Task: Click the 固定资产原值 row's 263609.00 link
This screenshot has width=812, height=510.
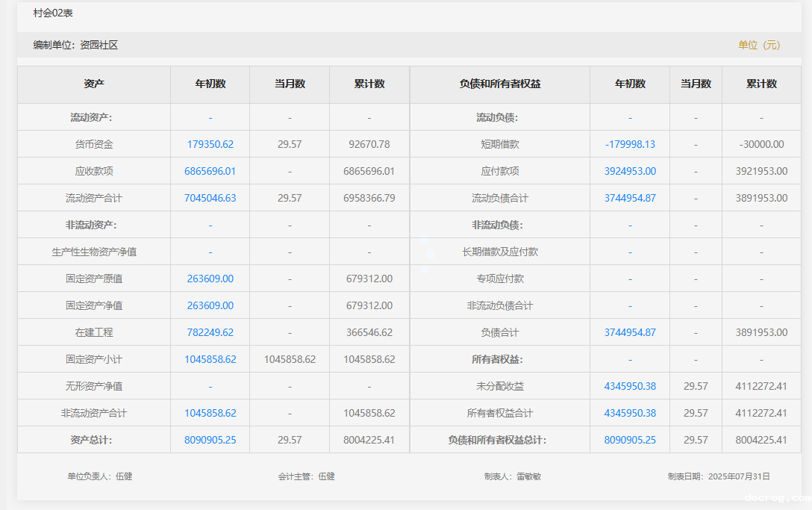Action: pos(210,279)
